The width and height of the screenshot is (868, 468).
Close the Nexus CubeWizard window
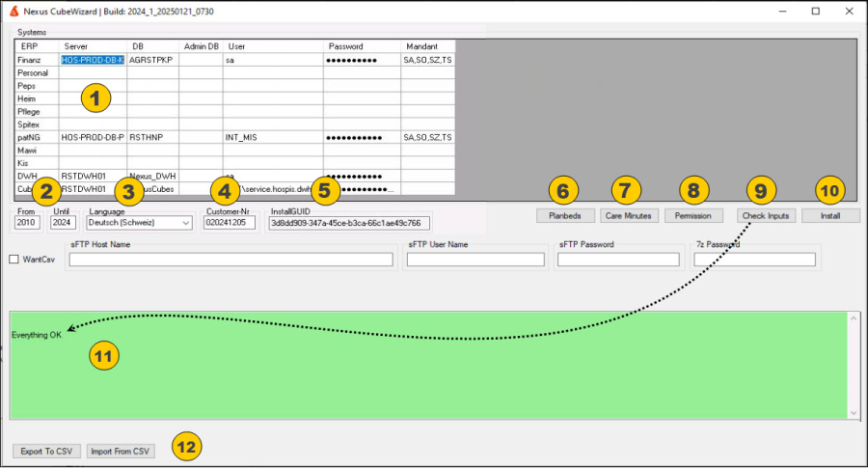(x=849, y=11)
